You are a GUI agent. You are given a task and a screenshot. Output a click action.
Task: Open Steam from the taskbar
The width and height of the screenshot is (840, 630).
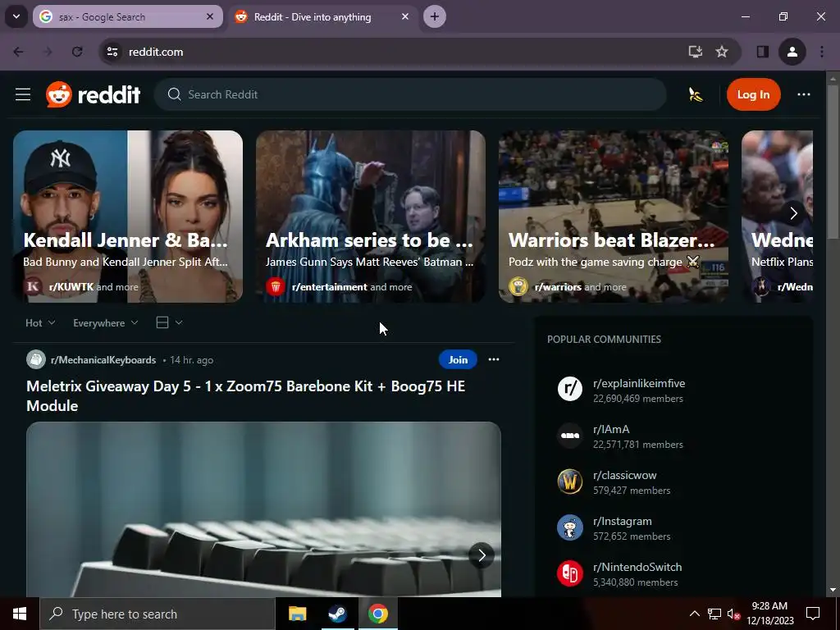click(337, 614)
